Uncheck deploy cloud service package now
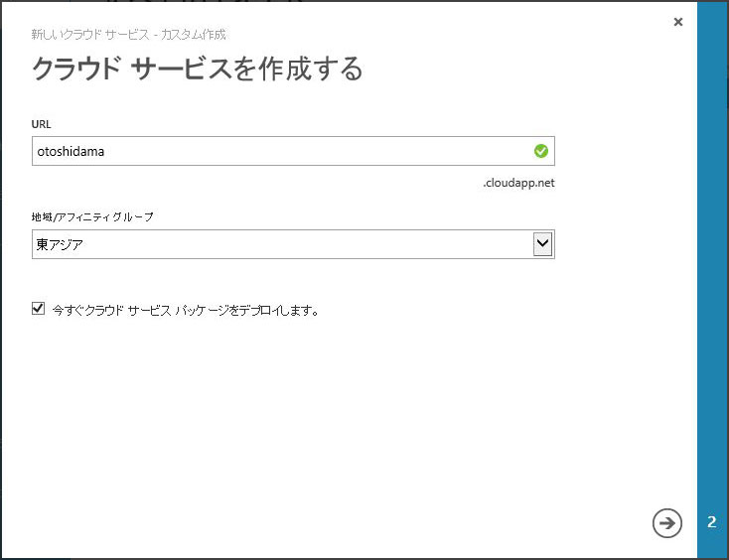 pos(38,308)
